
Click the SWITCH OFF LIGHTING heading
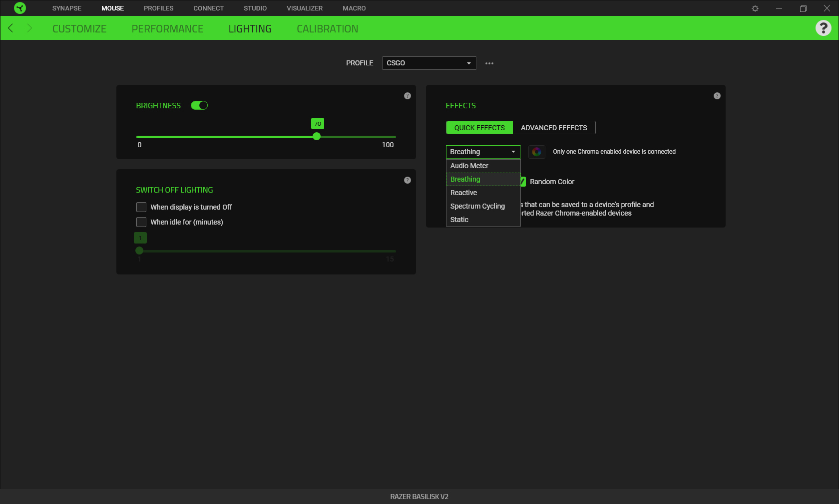[174, 190]
